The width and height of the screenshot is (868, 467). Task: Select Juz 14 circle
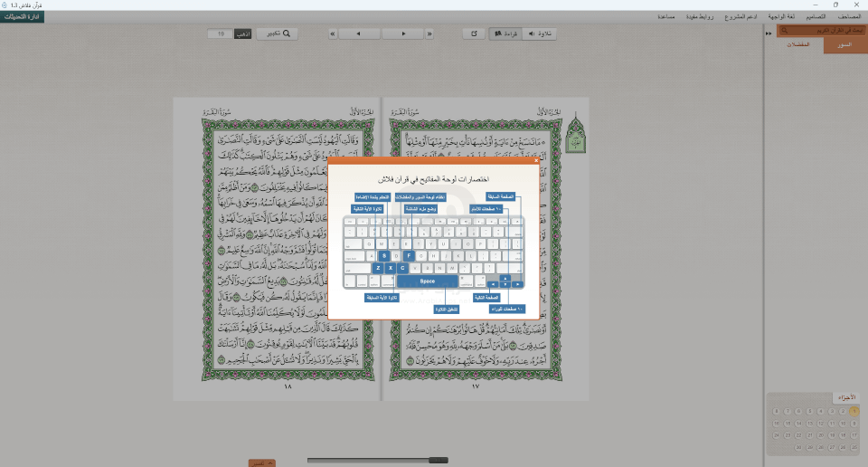798,424
